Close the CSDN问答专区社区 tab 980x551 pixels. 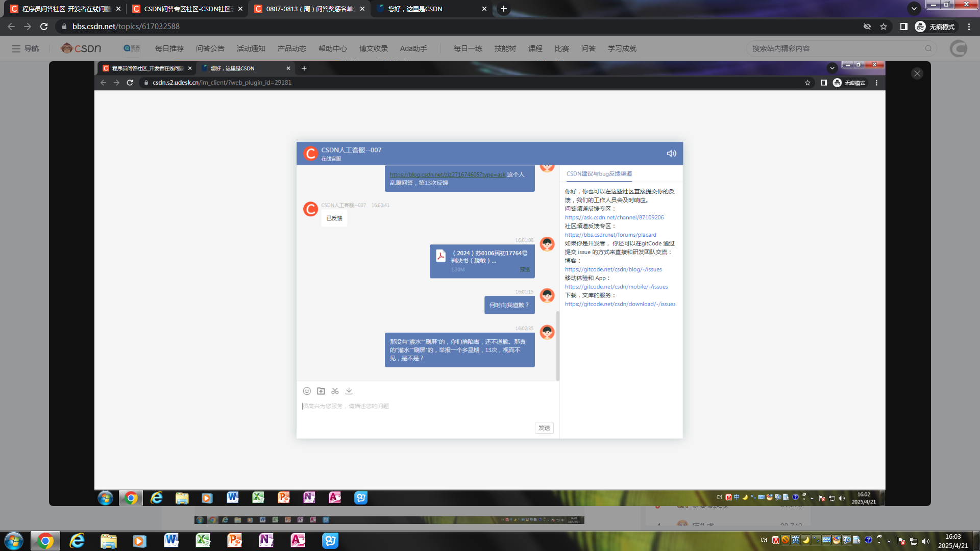pyautogui.click(x=240, y=9)
